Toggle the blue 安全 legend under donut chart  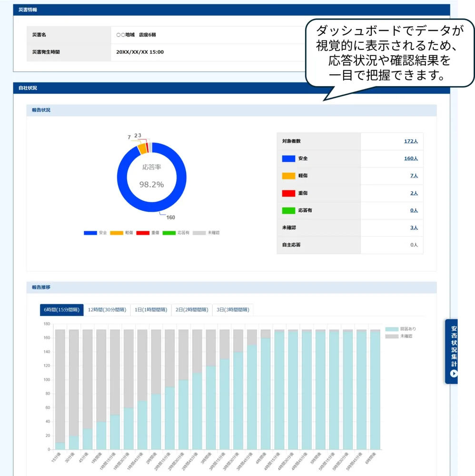tap(96, 233)
